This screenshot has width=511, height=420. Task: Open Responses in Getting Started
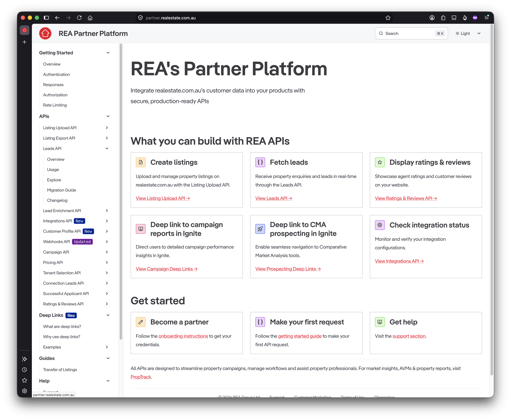pos(53,85)
